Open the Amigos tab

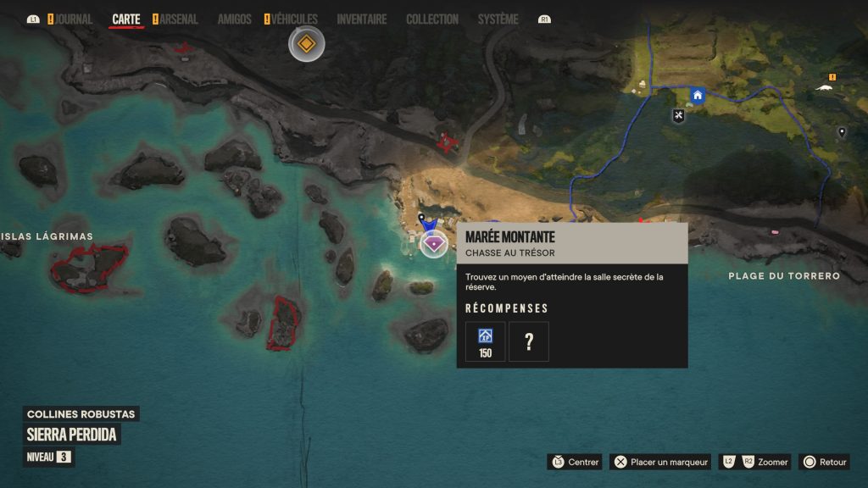(x=234, y=19)
